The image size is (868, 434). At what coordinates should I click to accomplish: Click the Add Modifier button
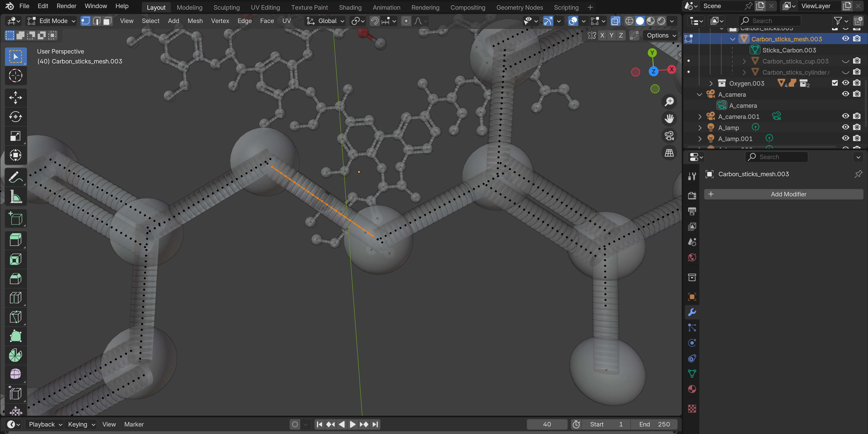coord(783,194)
